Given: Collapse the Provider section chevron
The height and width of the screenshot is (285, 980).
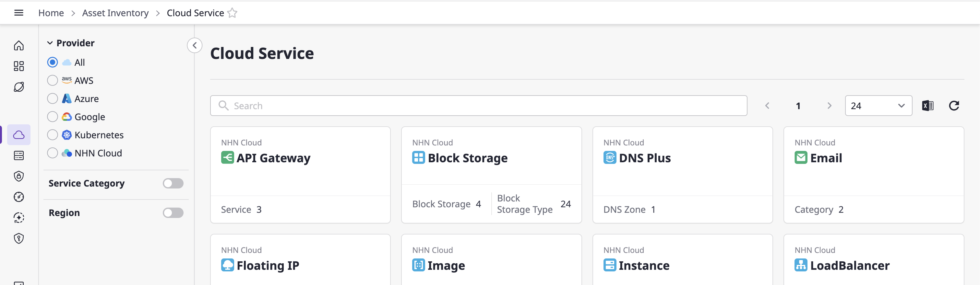Looking at the screenshot, I should (50, 43).
